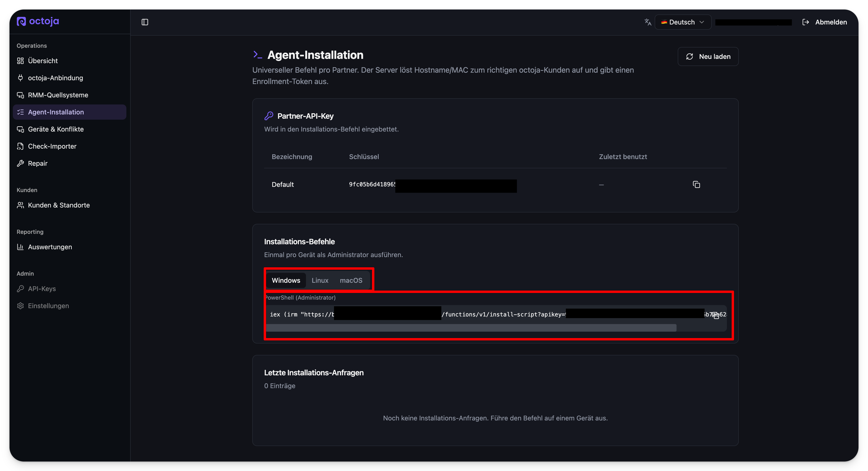Click the Partner-API-Key key icon
Screen dimensions: 868x471
[269, 116]
